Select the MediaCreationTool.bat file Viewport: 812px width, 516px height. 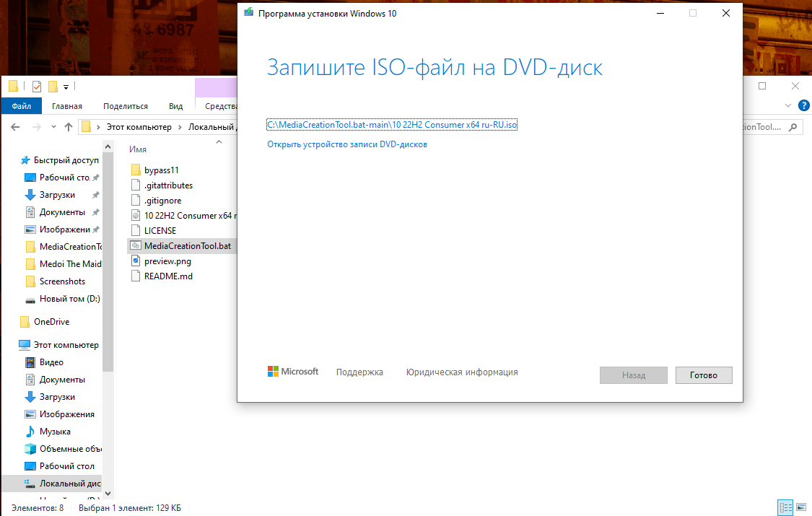pyautogui.click(x=187, y=245)
